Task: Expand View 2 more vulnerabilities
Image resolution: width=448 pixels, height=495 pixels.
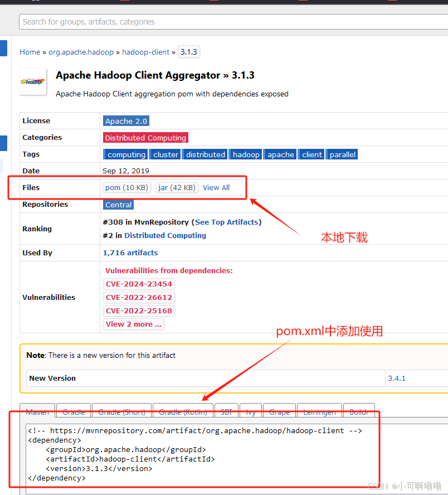Action: (134, 324)
